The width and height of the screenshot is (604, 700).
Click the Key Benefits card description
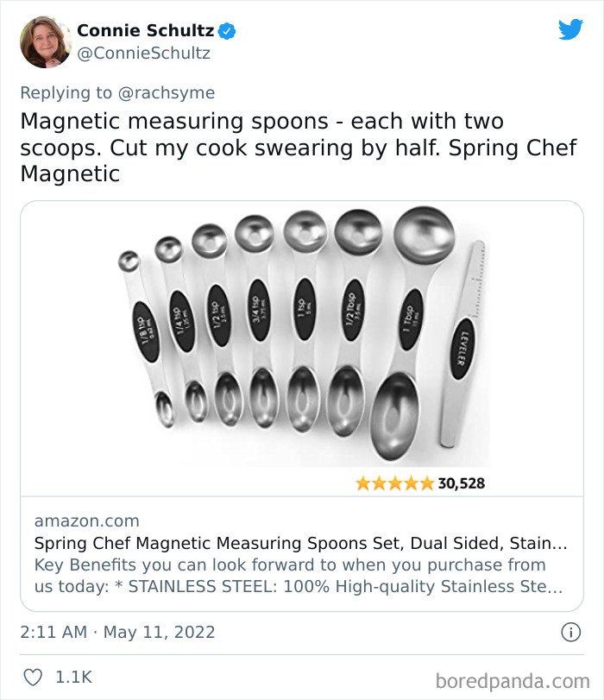(x=298, y=577)
